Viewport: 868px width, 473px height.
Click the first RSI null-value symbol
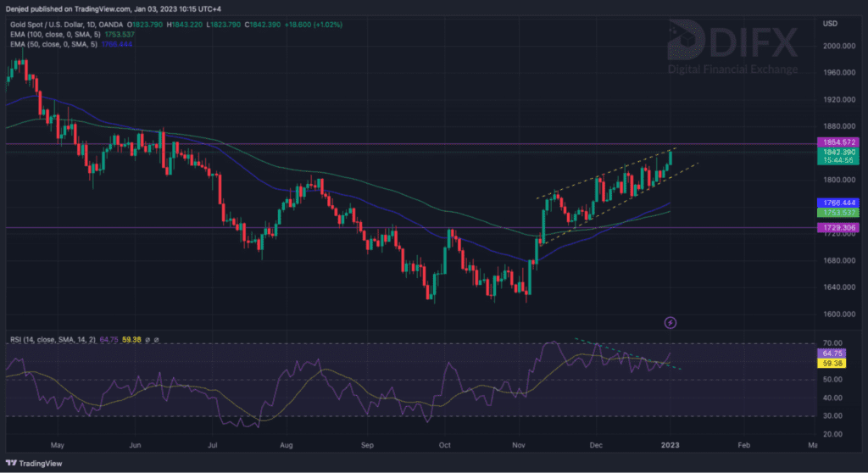[x=145, y=340]
